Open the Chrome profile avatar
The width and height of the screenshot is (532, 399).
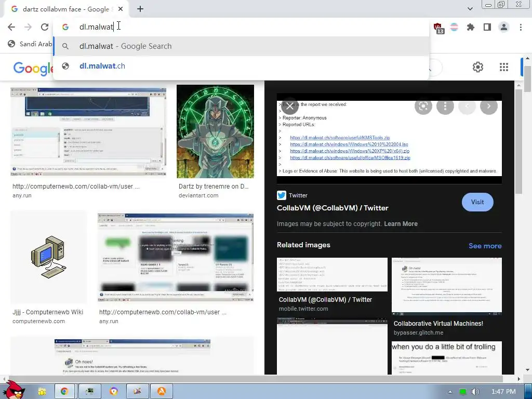[x=504, y=27]
